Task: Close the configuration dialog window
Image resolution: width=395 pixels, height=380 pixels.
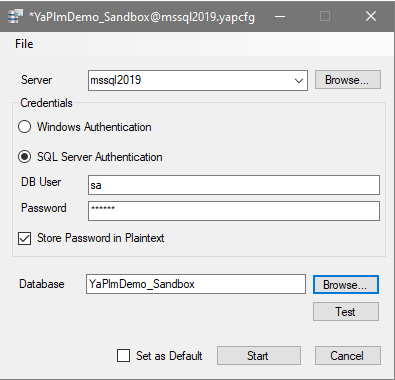Action: (371, 16)
